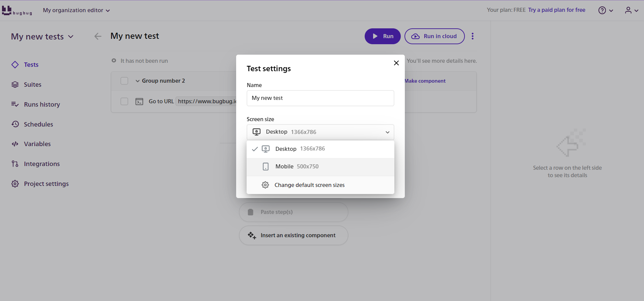Click the Project settings gear icon
Image resolution: width=644 pixels, height=301 pixels.
tap(15, 184)
